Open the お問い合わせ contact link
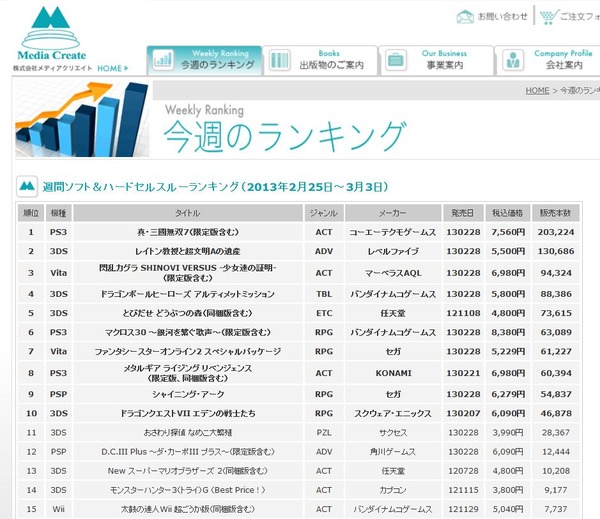The image size is (600, 519). click(502, 16)
